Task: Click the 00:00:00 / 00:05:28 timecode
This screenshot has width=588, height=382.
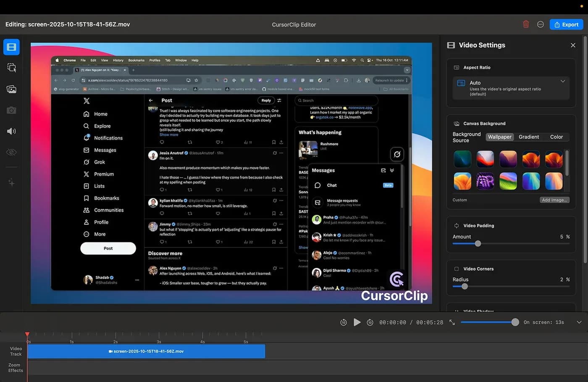Action: pyautogui.click(x=411, y=322)
